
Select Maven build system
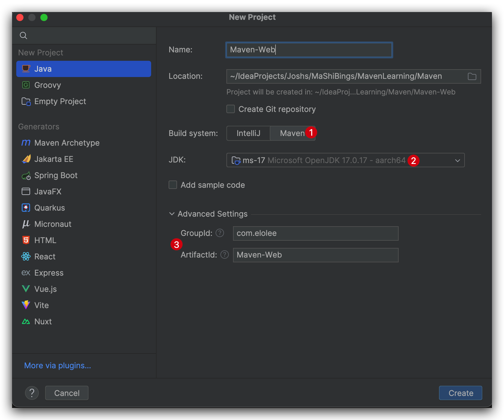click(x=293, y=133)
